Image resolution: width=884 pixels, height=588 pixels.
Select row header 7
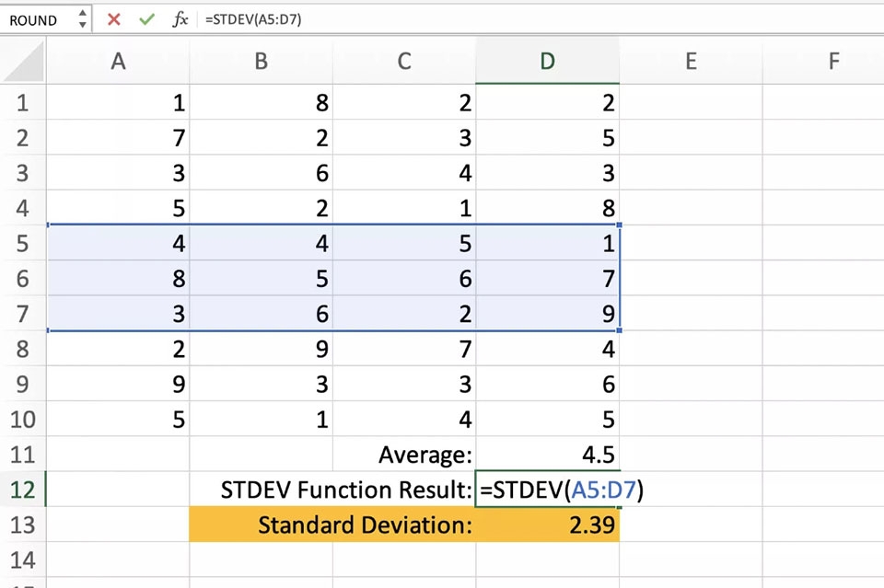[x=23, y=314]
